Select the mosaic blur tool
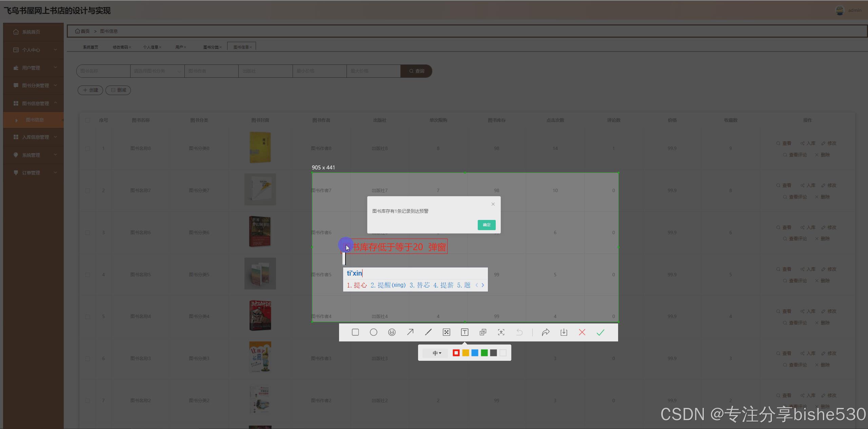868x429 pixels. [447, 332]
